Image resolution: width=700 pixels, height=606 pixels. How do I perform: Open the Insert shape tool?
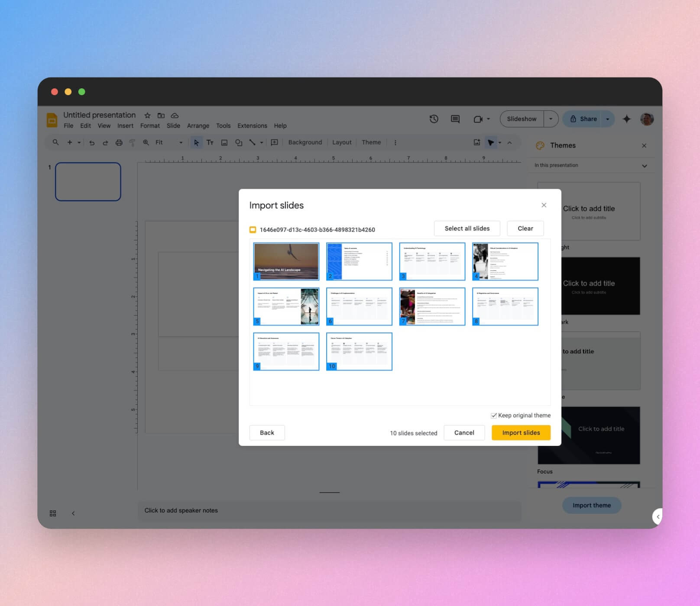[x=239, y=142]
